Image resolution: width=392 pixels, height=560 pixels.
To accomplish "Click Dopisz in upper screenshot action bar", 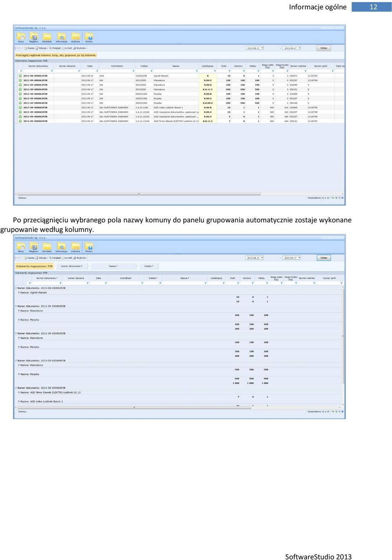I will [29, 48].
